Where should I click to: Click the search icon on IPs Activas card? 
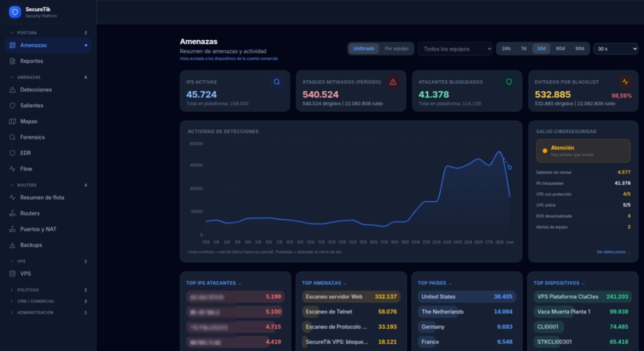pyautogui.click(x=277, y=82)
